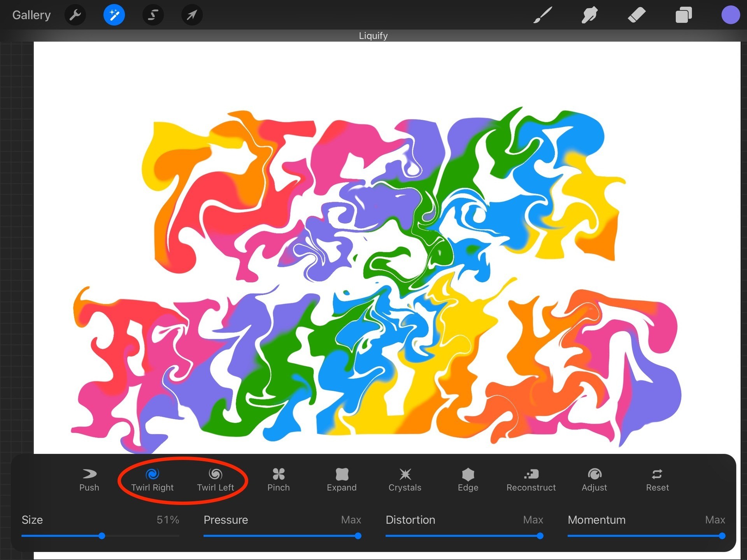Image resolution: width=747 pixels, height=560 pixels.
Task: Select the Pinch liquify mode
Action: click(x=279, y=479)
